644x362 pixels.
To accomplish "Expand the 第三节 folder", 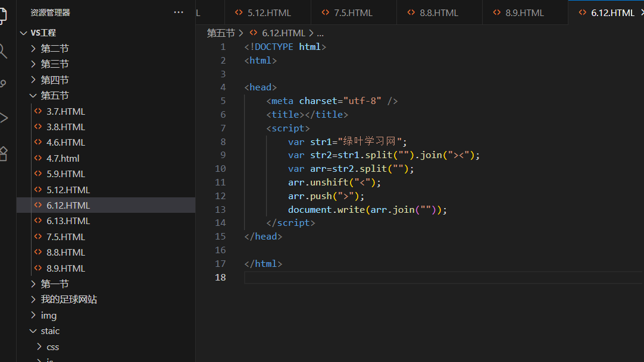I will (x=33, y=64).
